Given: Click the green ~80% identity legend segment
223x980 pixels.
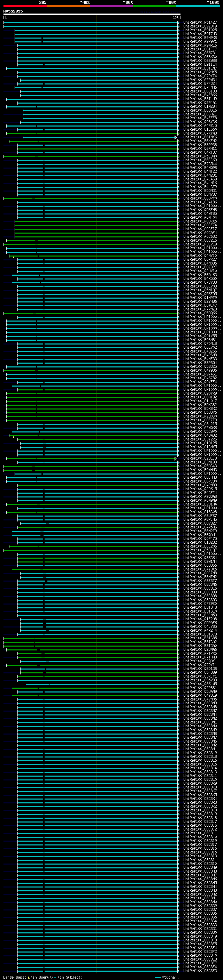Looking at the screenshot, I should [x=155, y=6].
